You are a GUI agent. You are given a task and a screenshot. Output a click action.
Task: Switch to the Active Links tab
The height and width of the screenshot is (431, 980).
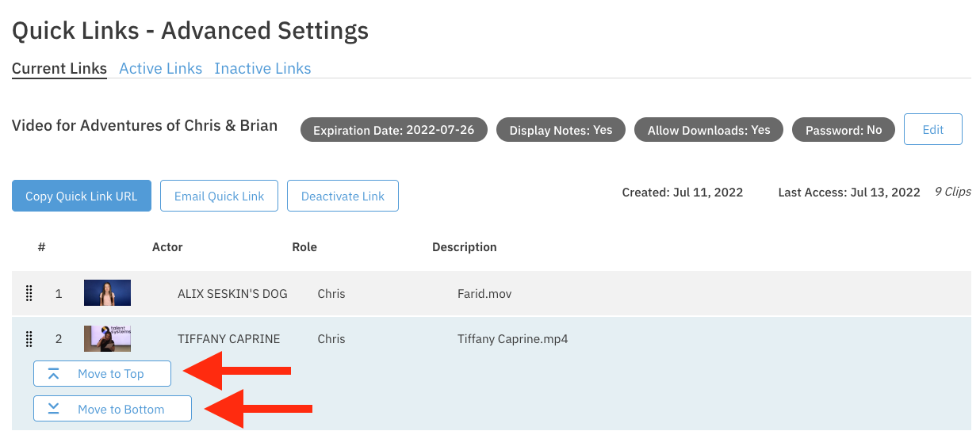(160, 69)
